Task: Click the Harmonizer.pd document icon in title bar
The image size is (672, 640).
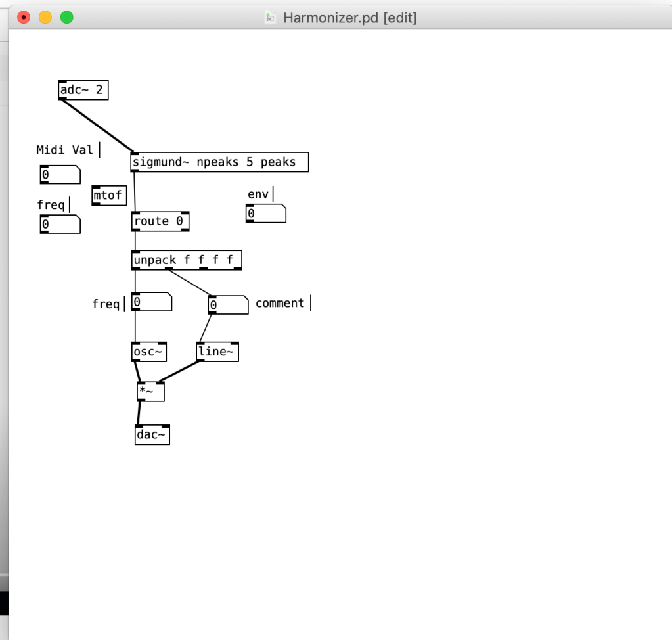Action: coord(270,18)
